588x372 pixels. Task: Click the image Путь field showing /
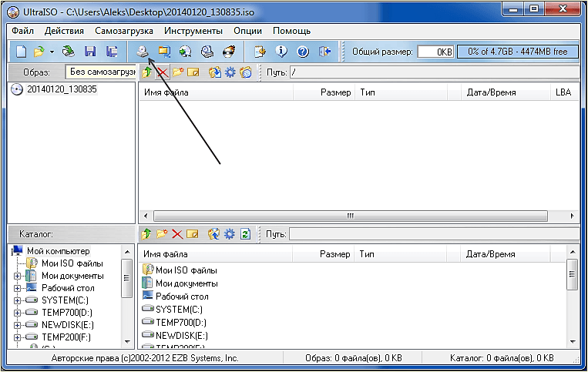435,72
